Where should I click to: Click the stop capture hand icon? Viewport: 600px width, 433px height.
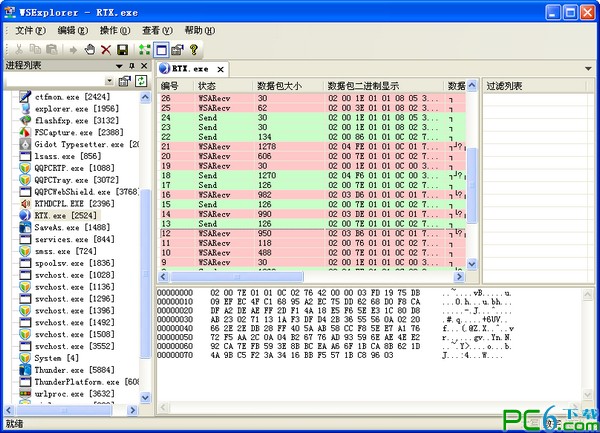[x=88, y=49]
